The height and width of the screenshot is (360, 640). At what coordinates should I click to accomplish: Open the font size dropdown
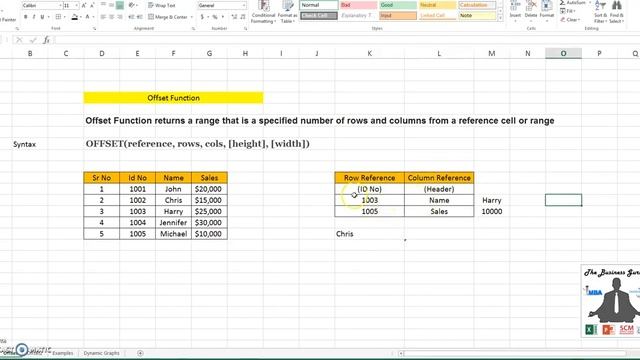[76, 6]
